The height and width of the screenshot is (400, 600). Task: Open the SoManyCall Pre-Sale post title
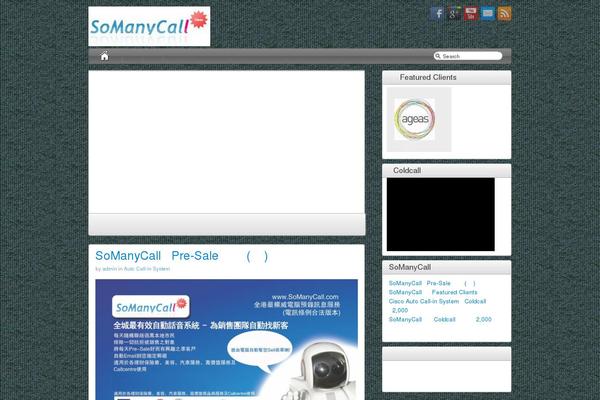pos(182,256)
